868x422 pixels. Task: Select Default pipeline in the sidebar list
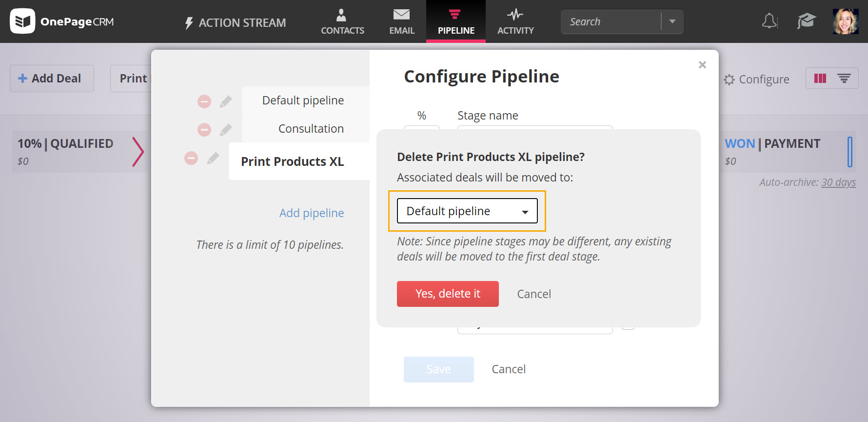303,100
